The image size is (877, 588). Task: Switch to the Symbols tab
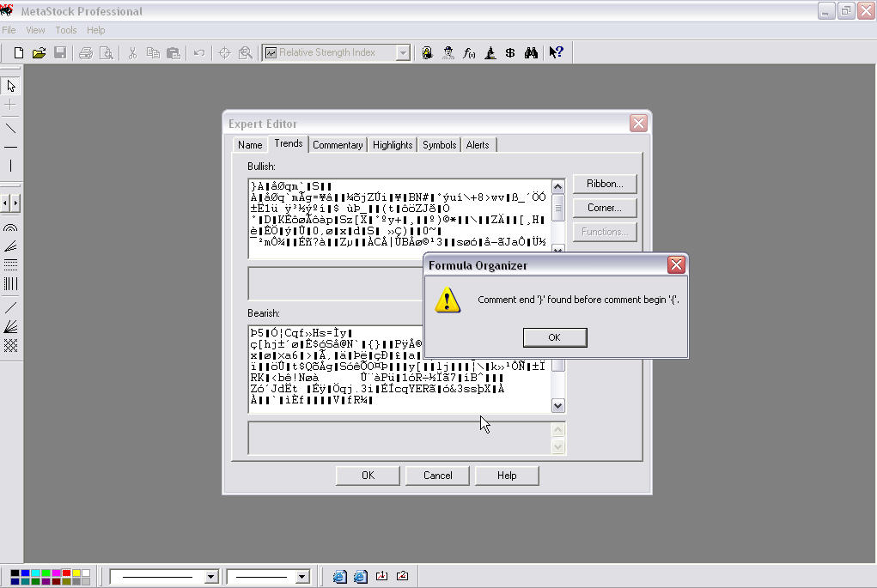click(440, 145)
